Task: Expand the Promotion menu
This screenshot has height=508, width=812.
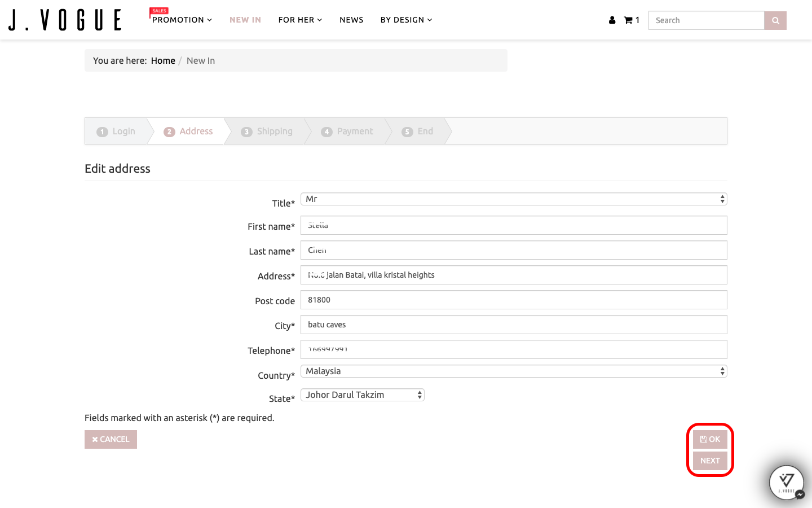Action: coord(182,20)
